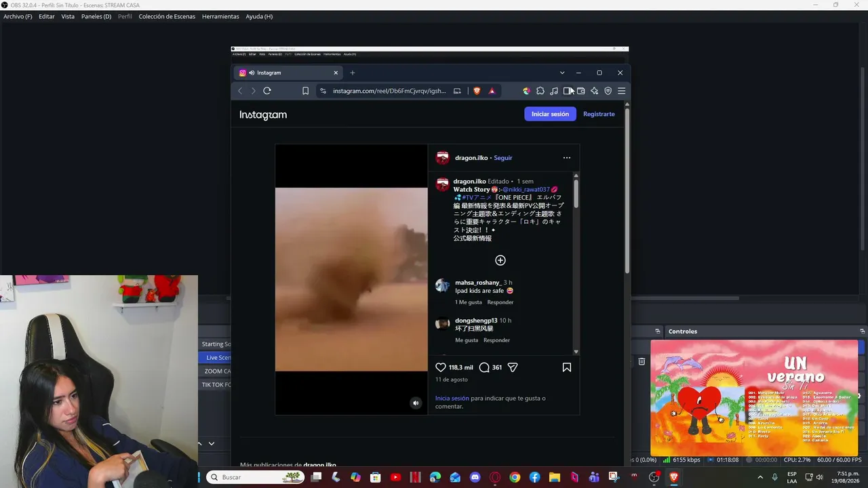
Task: Open comments with the speech bubble icon
Action: point(484,367)
